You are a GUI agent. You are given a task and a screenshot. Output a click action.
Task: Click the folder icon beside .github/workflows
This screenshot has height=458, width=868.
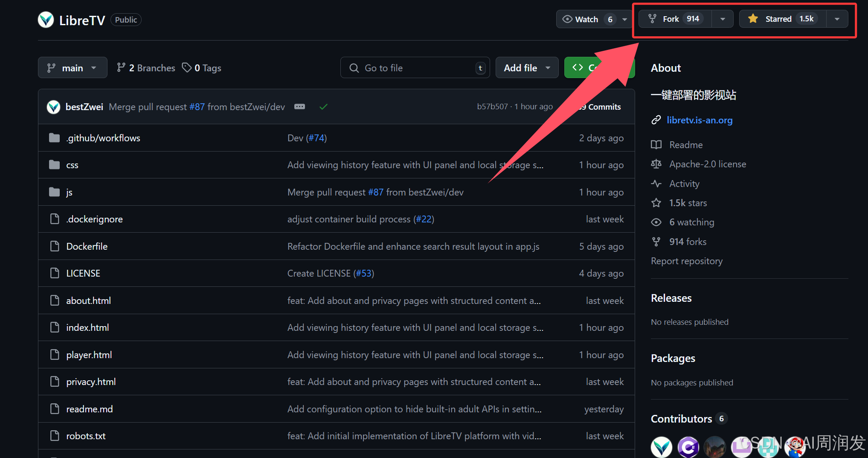(x=54, y=137)
